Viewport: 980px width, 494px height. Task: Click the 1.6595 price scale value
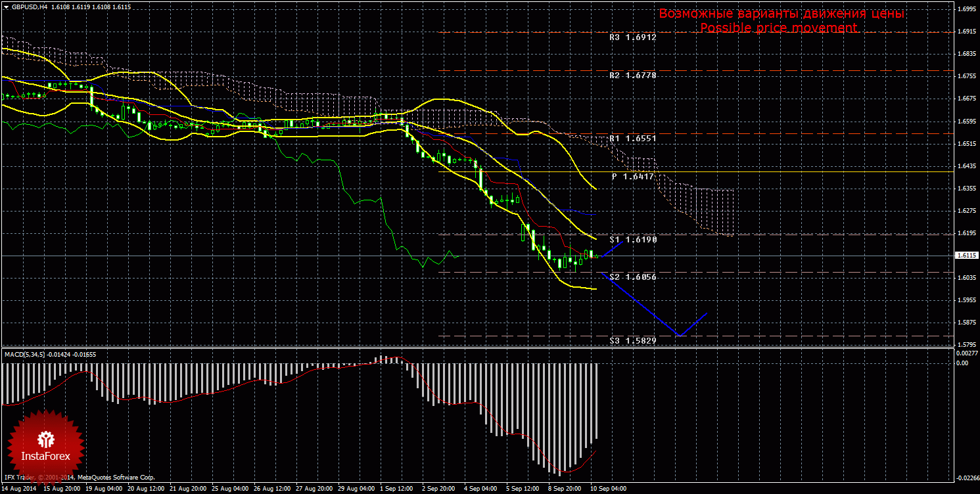coord(966,122)
